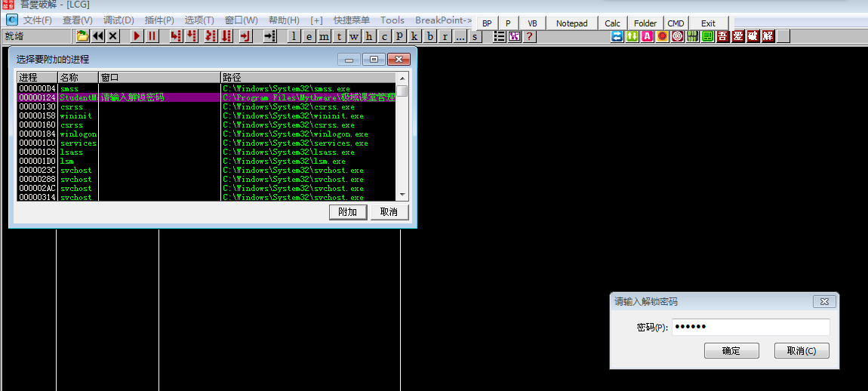Click the pink 'A' plugin icon
868x391 pixels.
tap(647, 36)
